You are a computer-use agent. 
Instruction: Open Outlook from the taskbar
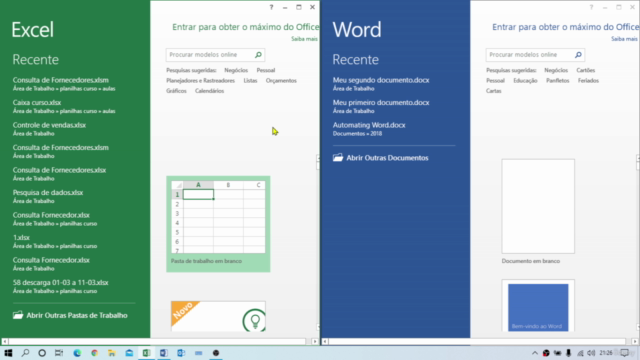pos(181,353)
